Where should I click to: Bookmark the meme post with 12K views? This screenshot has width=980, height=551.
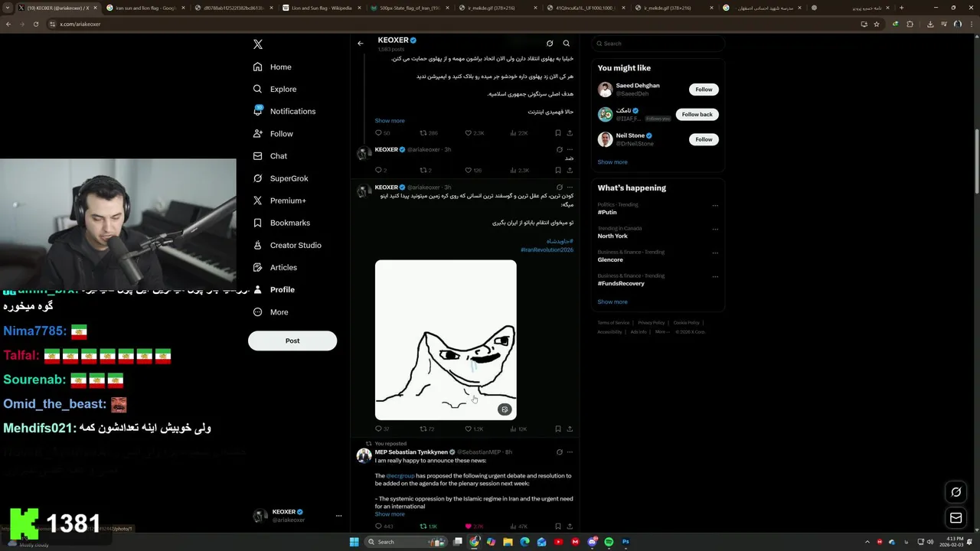point(558,429)
